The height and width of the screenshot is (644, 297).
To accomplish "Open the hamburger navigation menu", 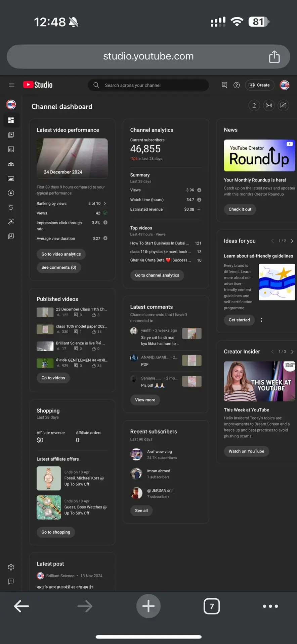I will [11, 85].
